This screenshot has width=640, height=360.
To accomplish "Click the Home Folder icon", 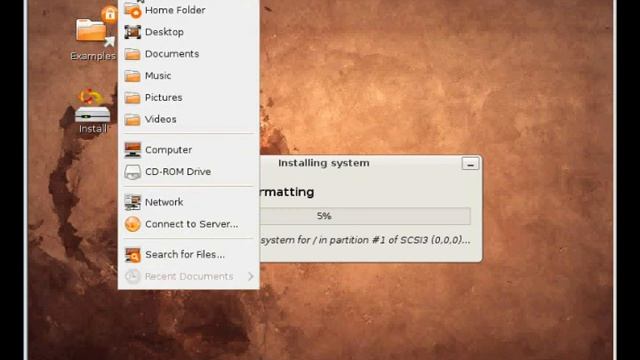I will (x=133, y=10).
